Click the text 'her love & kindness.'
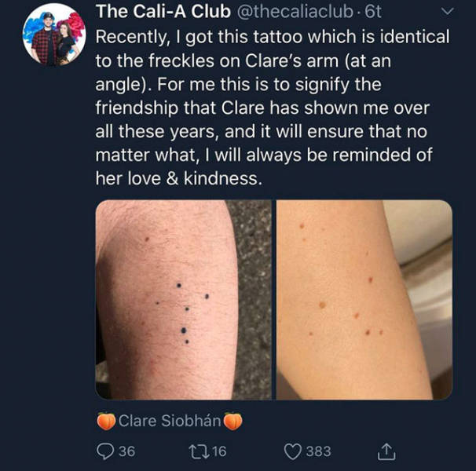 (178, 178)
